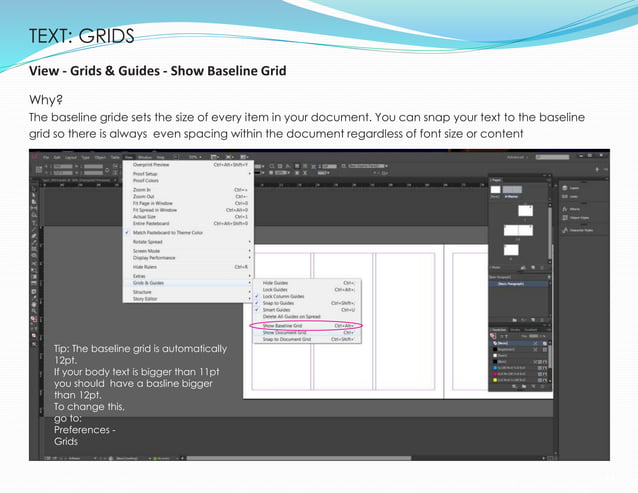Image resolution: width=638 pixels, height=493 pixels.
Task: Select the two-page spread thumbnail in Pages panel
Action: [518, 230]
